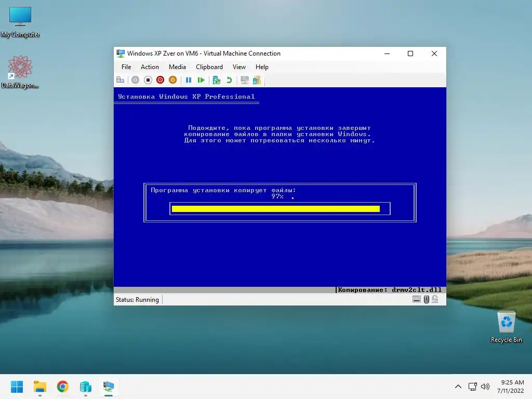Open the volume control in the tray
The height and width of the screenshot is (399, 532).
[x=485, y=387]
